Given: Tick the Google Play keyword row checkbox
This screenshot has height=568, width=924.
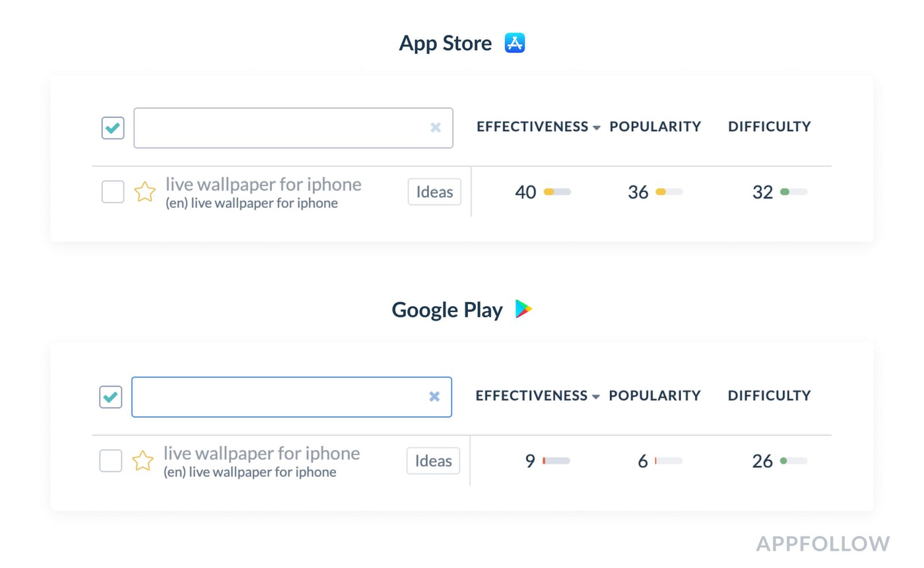Looking at the screenshot, I should point(111,460).
